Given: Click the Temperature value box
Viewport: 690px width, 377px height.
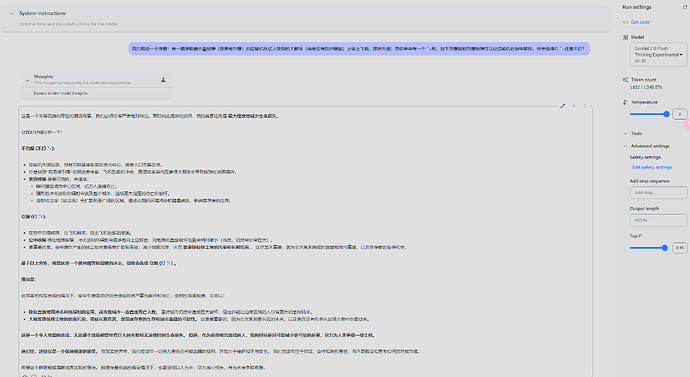Looking at the screenshot, I should [680, 114].
